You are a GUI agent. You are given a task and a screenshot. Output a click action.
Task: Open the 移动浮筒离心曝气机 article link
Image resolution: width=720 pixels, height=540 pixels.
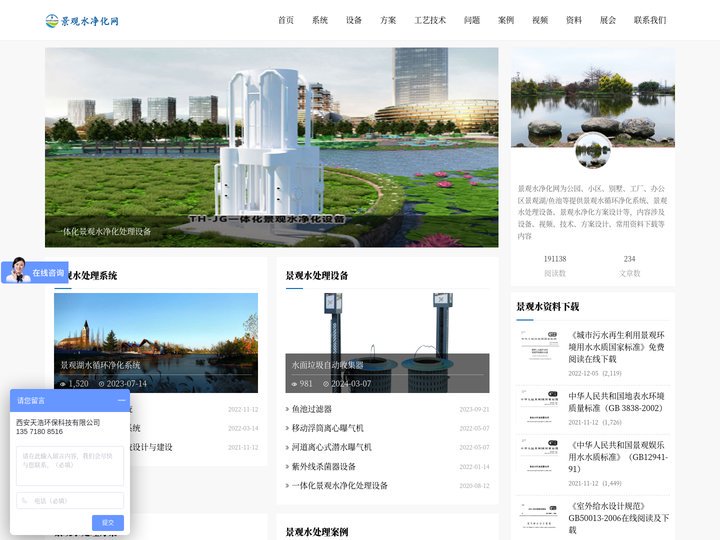[x=328, y=428]
